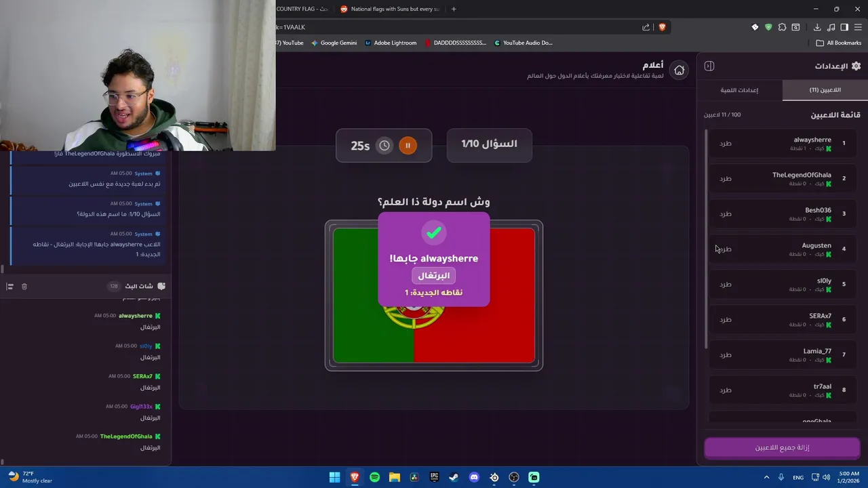Click the Portugal flag image
The height and width of the screenshot is (488, 868).
coord(434,296)
